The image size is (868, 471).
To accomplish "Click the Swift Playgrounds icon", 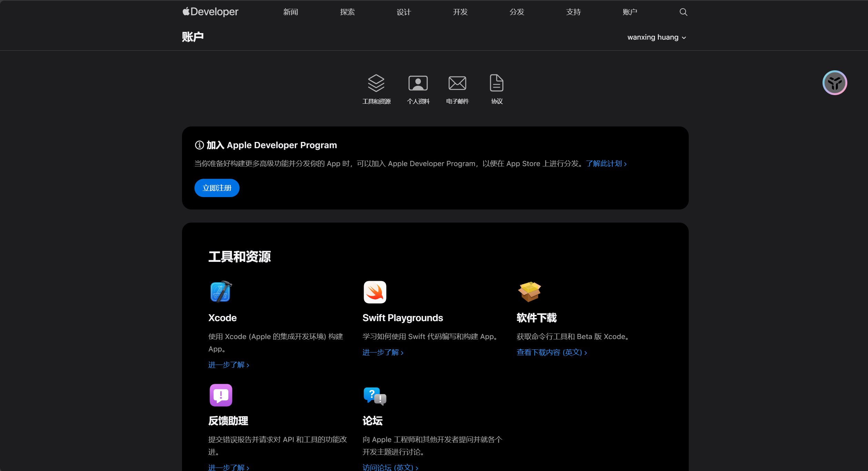I will coord(375,292).
